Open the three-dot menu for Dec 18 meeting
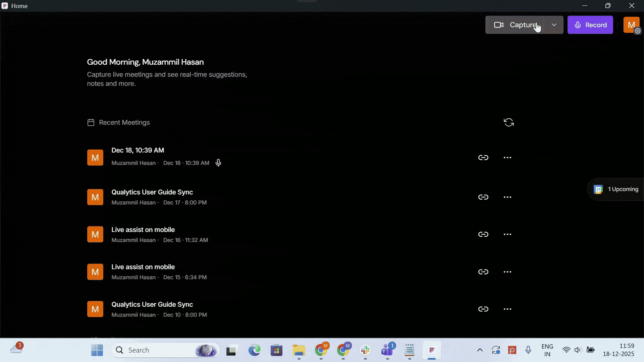Viewport: 644px width, 362px height. point(507,158)
